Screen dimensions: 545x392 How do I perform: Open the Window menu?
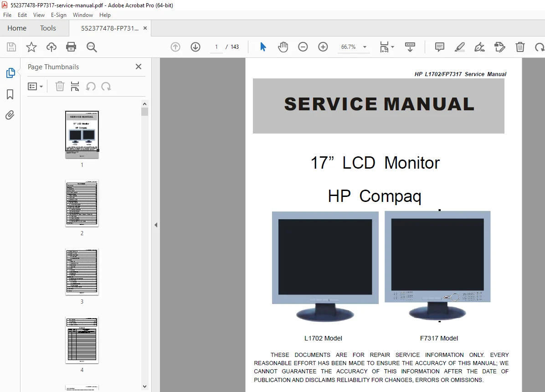click(x=83, y=15)
